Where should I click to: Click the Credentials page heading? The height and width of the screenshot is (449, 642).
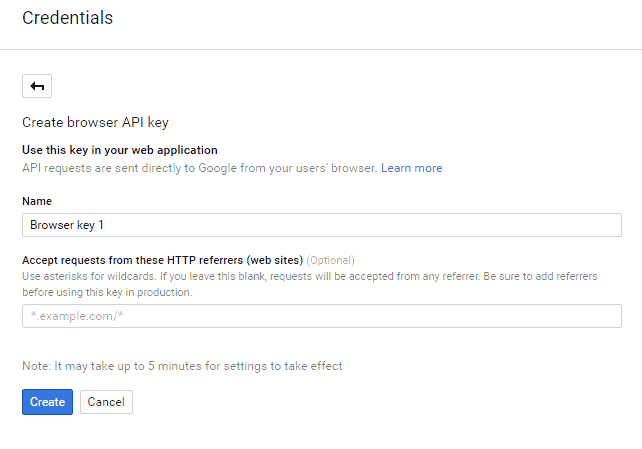tap(68, 18)
